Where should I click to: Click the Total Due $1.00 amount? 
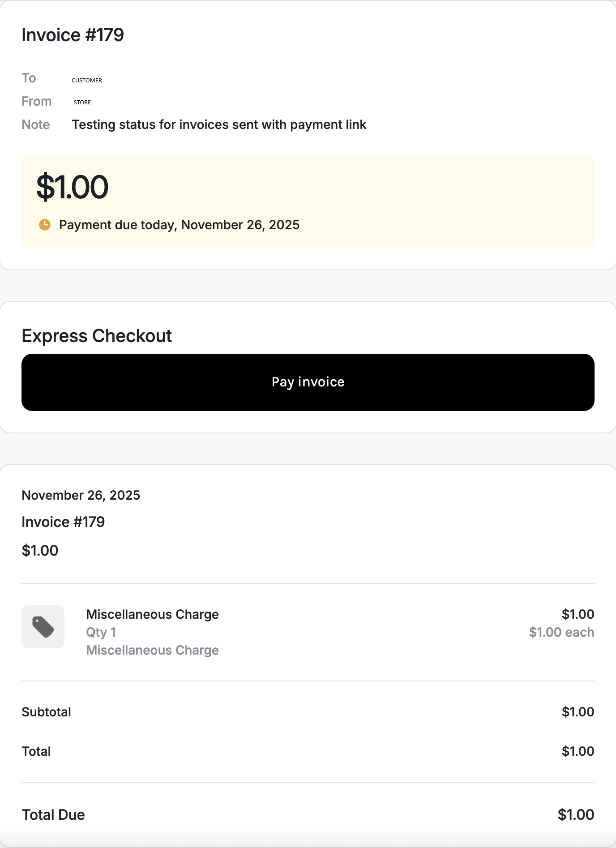[576, 815]
